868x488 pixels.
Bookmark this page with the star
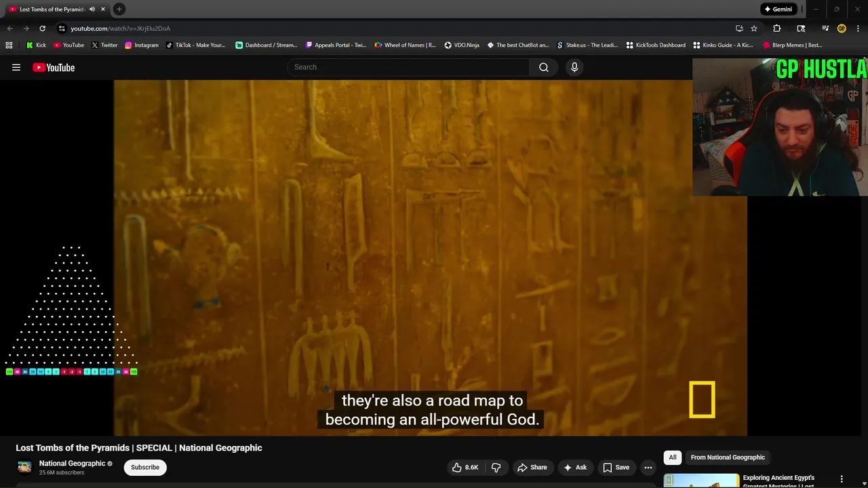click(x=754, y=28)
